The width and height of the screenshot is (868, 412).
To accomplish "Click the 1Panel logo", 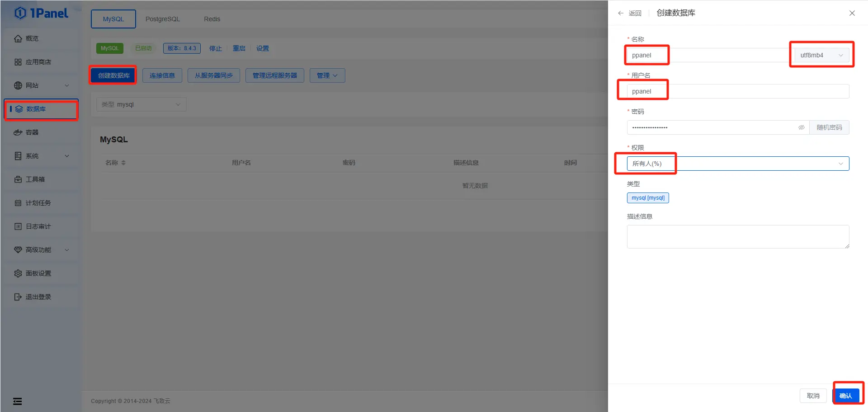I will [41, 13].
